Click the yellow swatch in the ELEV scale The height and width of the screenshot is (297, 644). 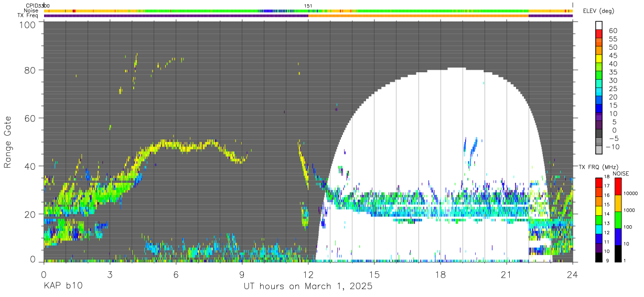[x=599, y=59]
